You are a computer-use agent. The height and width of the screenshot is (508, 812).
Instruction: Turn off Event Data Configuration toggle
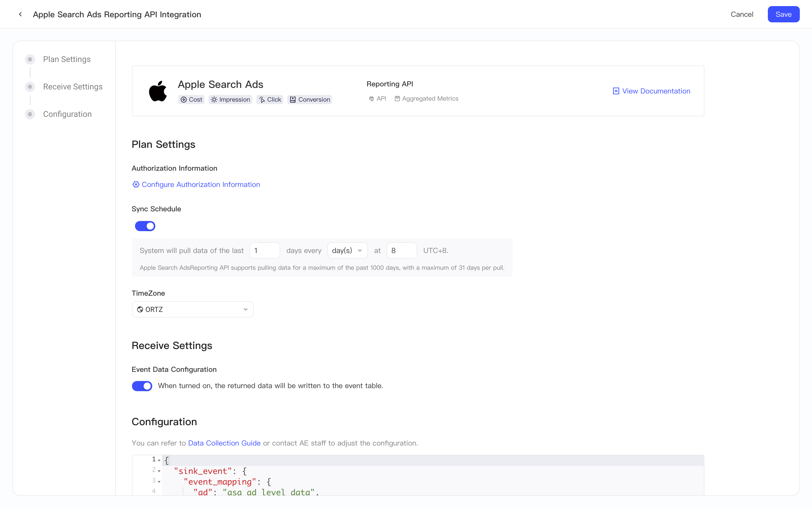142,386
